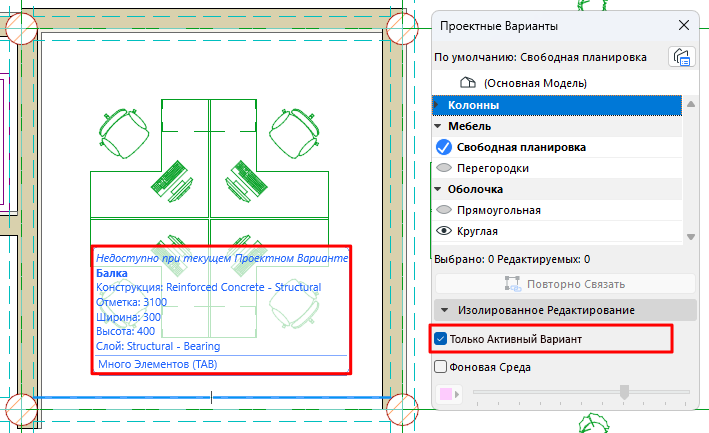Toggle visibility of Прямоугольная option
Viewport: 709px width, 433px height.
(x=444, y=210)
